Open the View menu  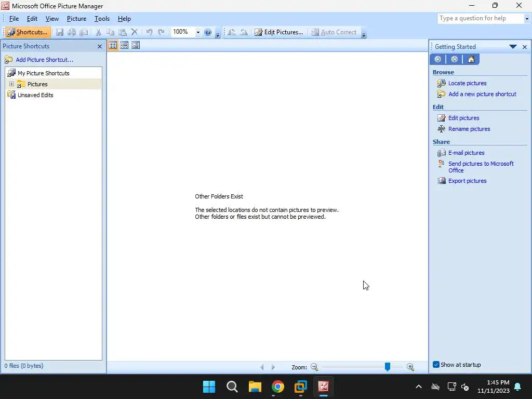point(52,19)
